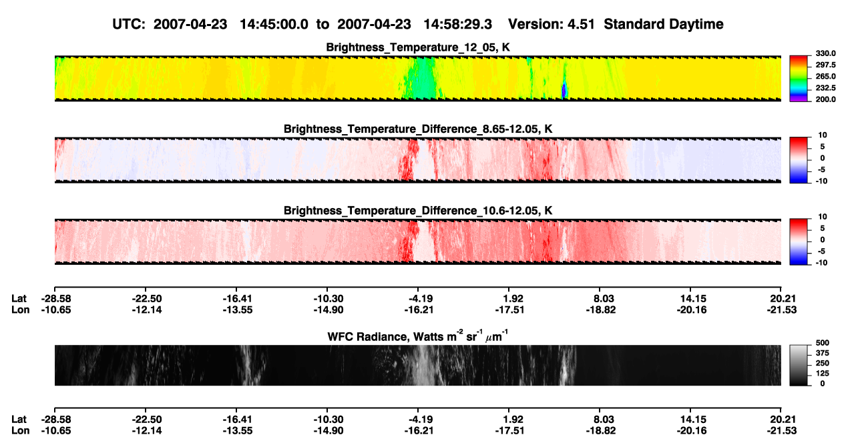The height and width of the screenshot is (445, 868).
Task: Select the WFC Radiance grayscale image panel
Action: click(x=417, y=365)
